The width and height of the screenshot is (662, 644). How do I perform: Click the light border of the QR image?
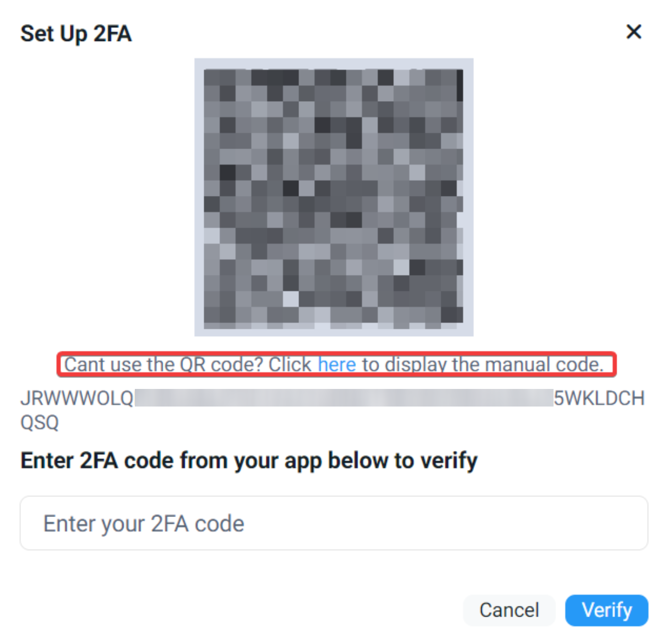(199, 197)
